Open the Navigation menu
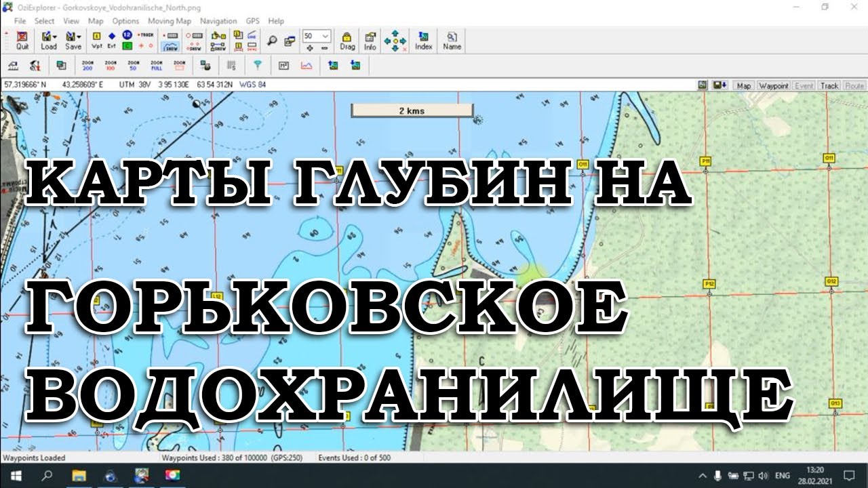 coord(218,21)
